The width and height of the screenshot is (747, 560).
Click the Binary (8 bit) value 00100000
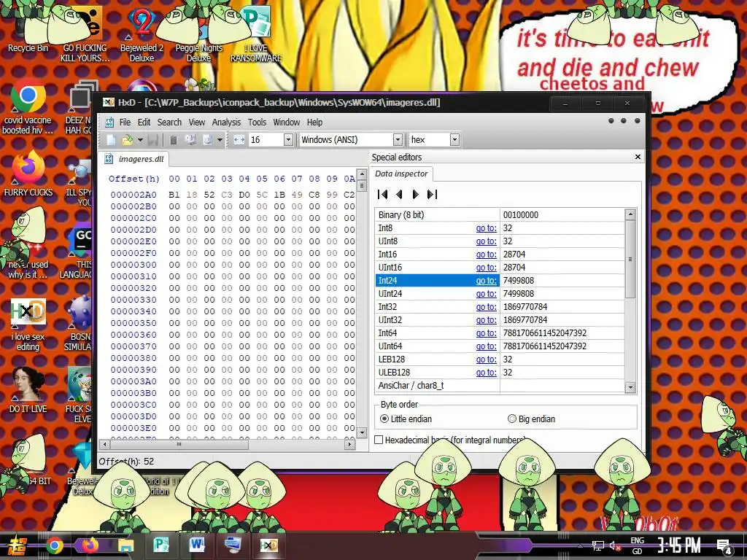pos(521,215)
